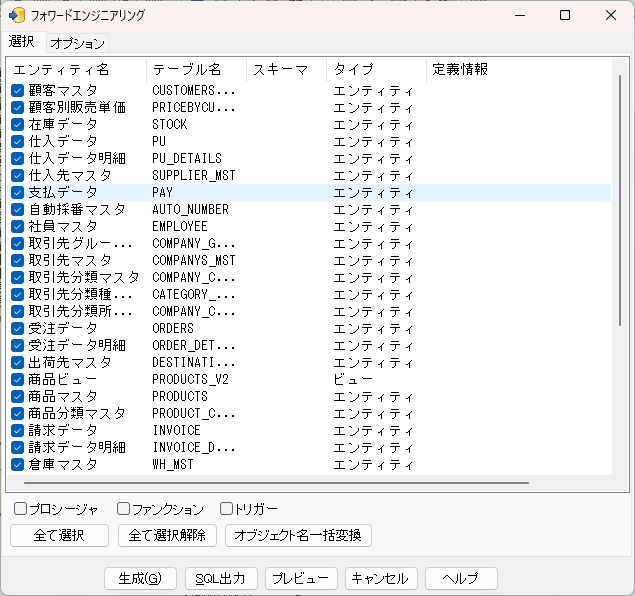Select the 出荷先マスタ entity name
The height and width of the screenshot is (596, 635).
(x=70, y=362)
